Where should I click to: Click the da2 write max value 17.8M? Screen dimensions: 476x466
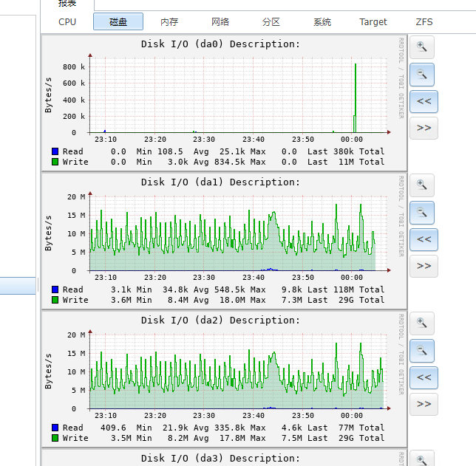[232, 438]
